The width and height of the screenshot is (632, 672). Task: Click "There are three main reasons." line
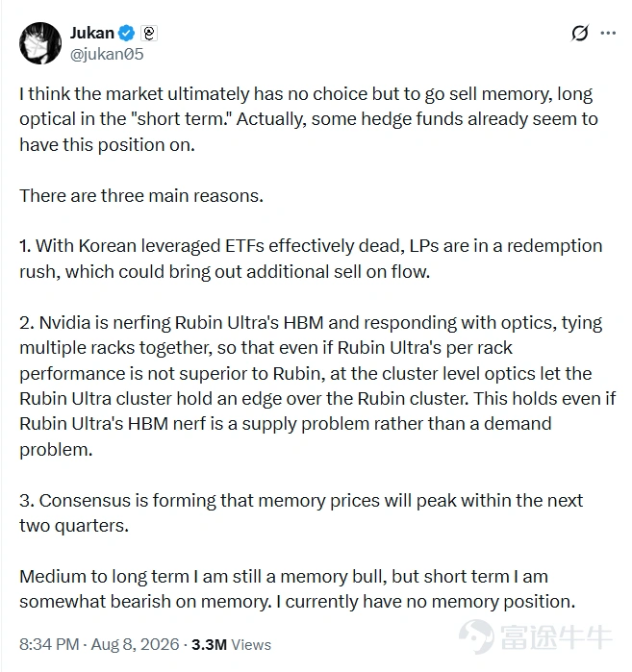click(141, 196)
